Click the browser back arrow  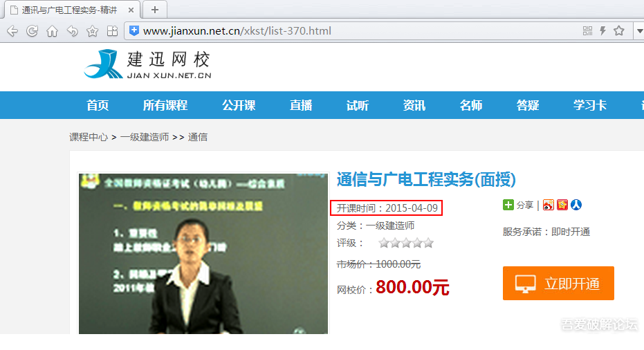[12, 31]
